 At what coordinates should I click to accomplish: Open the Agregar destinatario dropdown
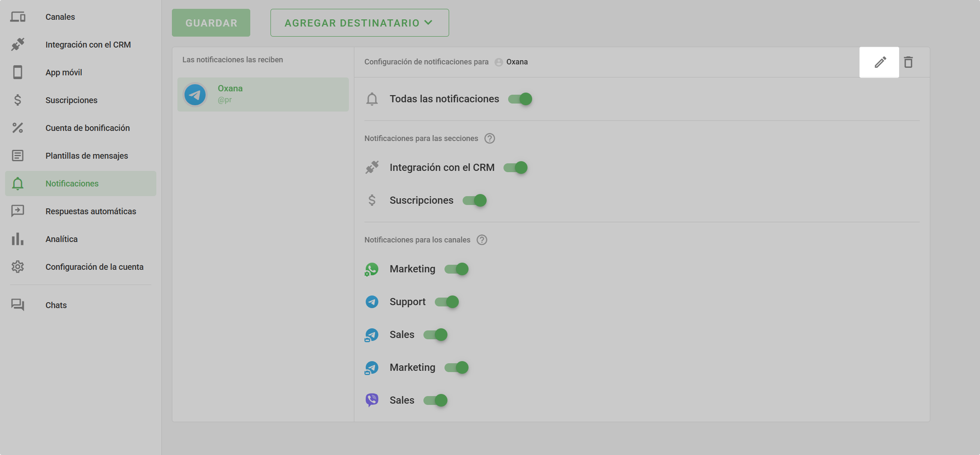click(x=360, y=23)
